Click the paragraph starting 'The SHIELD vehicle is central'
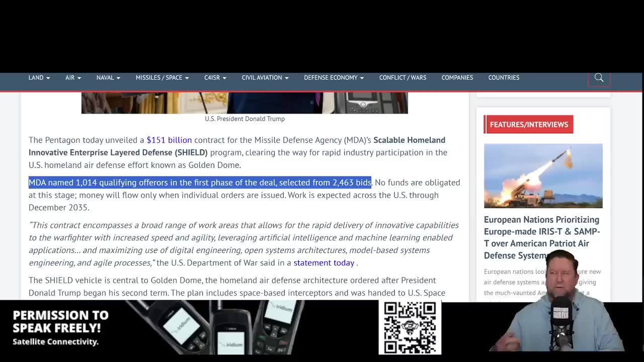Viewport: 644px width, 362px height. (x=237, y=286)
